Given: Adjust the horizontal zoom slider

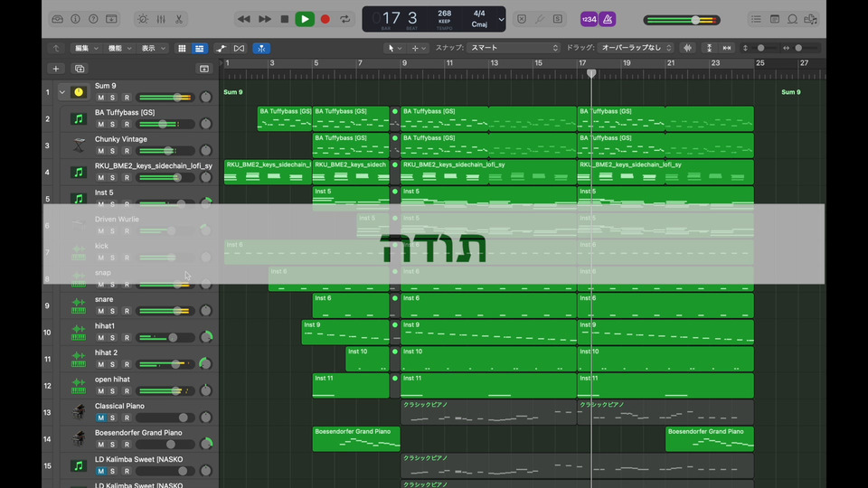Looking at the screenshot, I should (x=798, y=48).
